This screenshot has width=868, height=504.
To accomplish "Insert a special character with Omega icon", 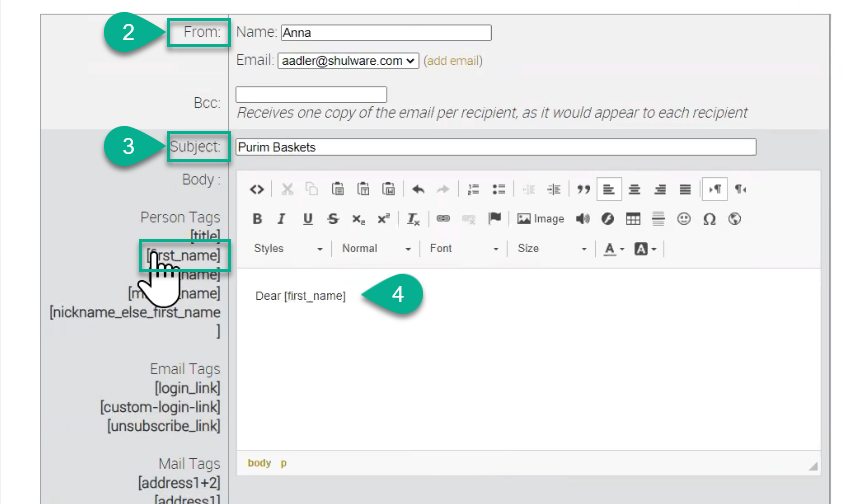I will click(x=709, y=219).
